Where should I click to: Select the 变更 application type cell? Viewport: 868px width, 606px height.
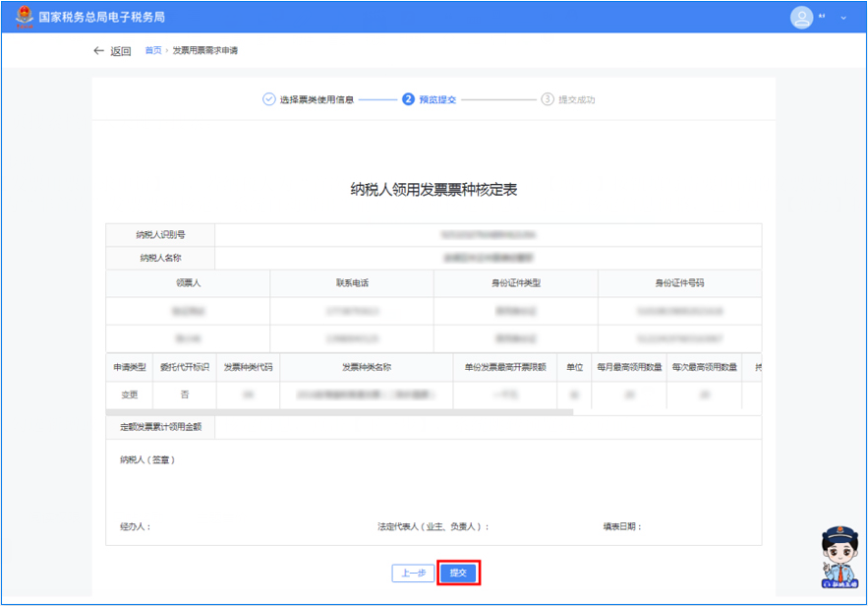[129, 394]
